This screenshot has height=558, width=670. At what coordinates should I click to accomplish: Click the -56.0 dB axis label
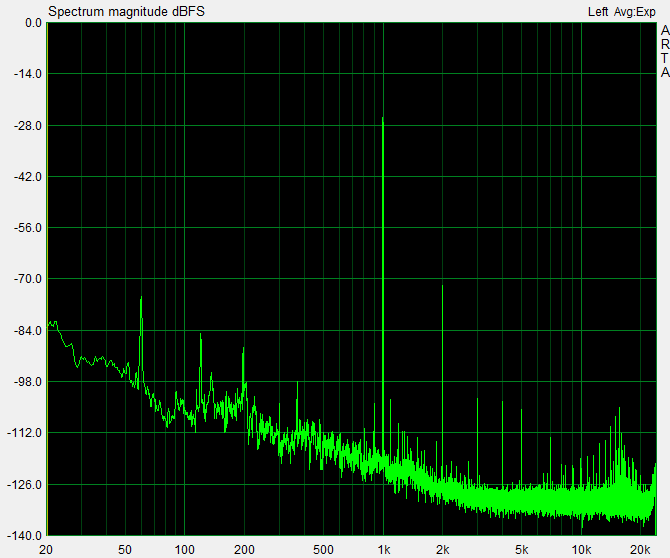(28, 228)
